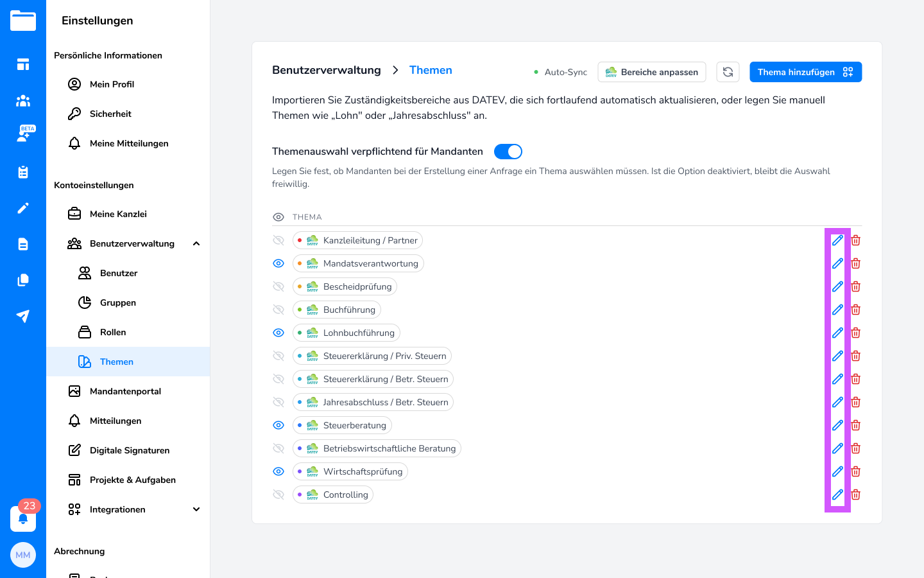Disable Themenauswahl verpflichtend für Mandanten switch
924x578 pixels.
point(508,152)
